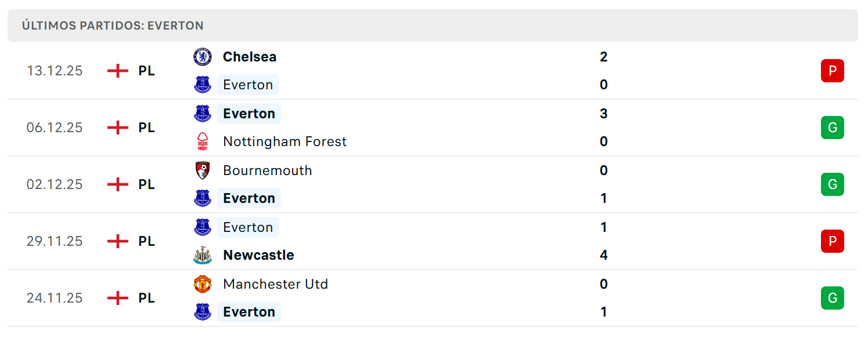This screenshot has width=868, height=338.
Task: Click the red P badge for Newcastle match
Action: click(832, 241)
